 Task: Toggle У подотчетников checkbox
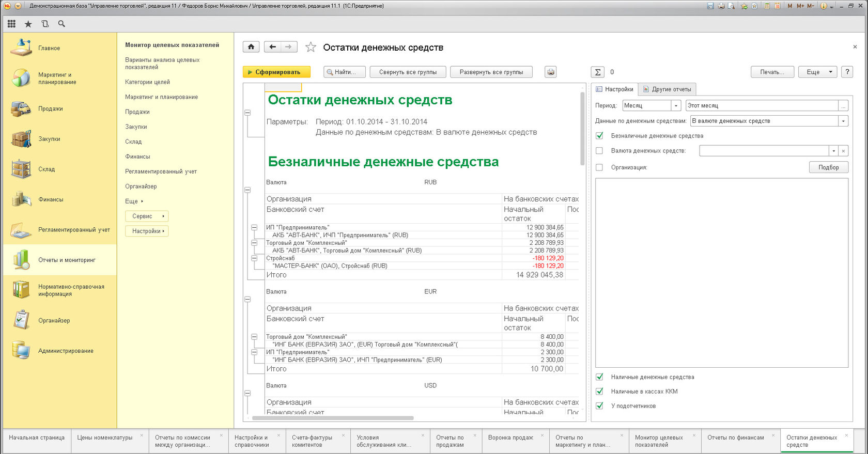coord(599,406)
